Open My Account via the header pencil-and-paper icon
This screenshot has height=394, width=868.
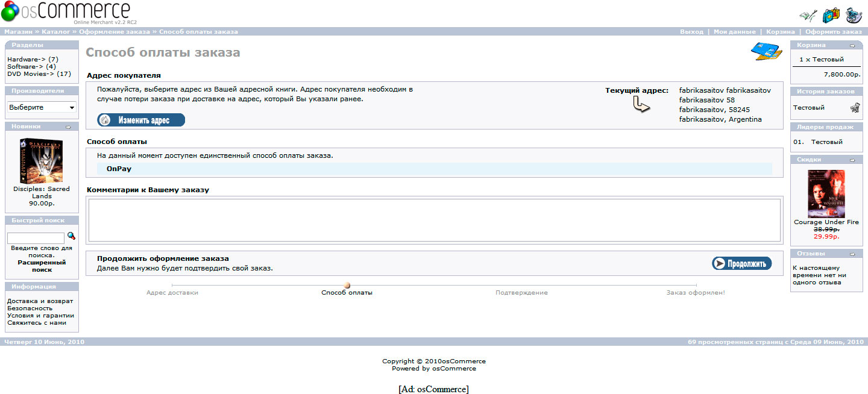tap(808, 15)
